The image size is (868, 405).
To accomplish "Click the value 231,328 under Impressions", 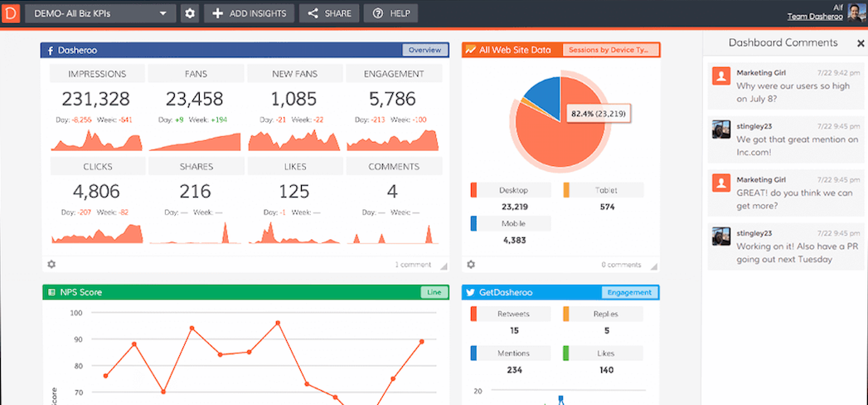I will [x=96, y=99].
